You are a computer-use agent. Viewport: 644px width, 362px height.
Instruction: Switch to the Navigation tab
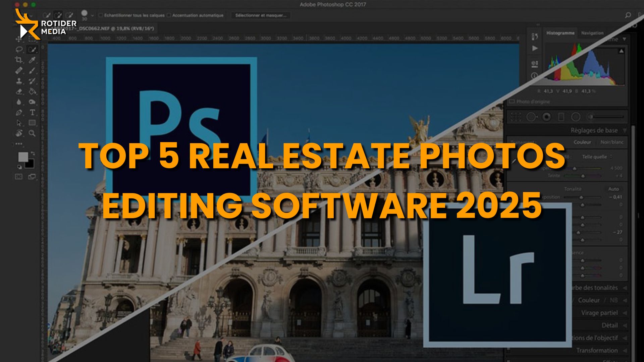592,33
